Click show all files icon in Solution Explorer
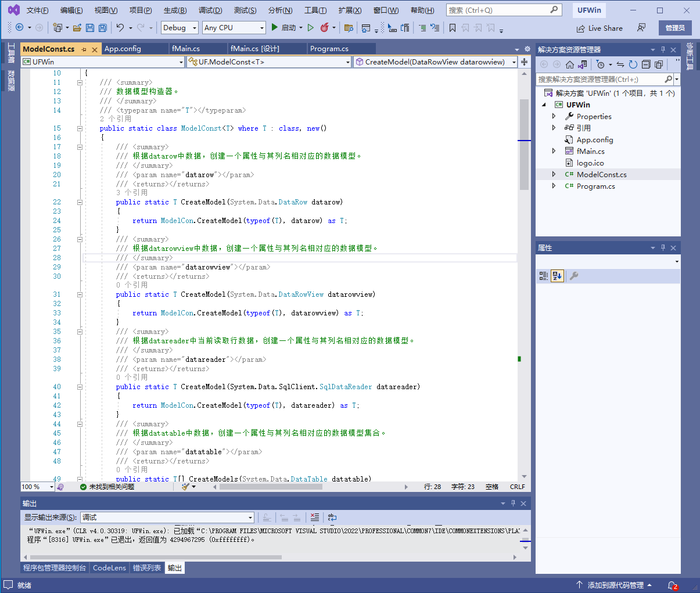The width and height of the screenshot is (700, 593). click(x=659, y=64)
